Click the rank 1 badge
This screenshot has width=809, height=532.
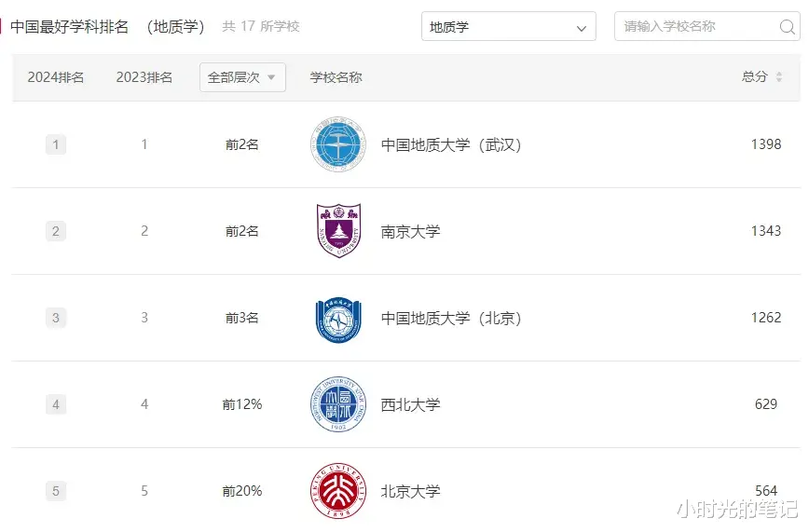click(56, 144)
